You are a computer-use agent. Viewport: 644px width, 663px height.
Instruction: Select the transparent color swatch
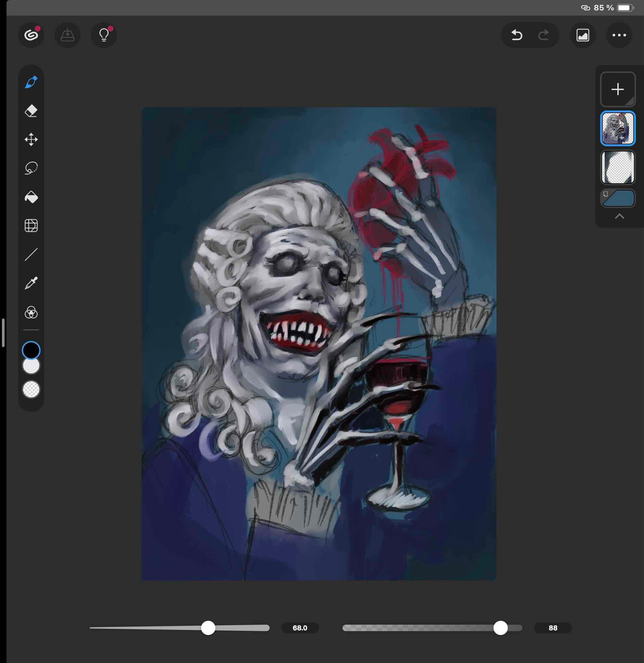[31, 389]
